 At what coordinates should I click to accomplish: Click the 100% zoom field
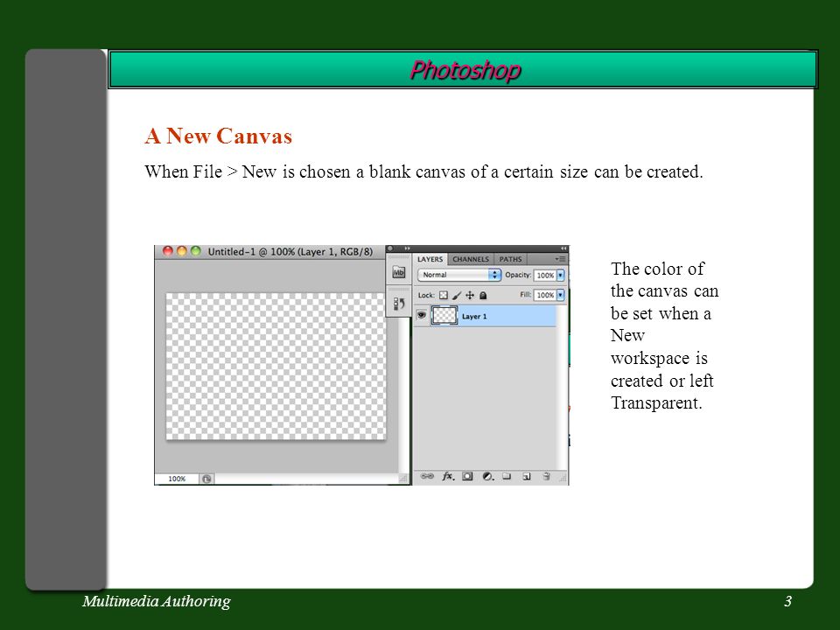point(177,479)
